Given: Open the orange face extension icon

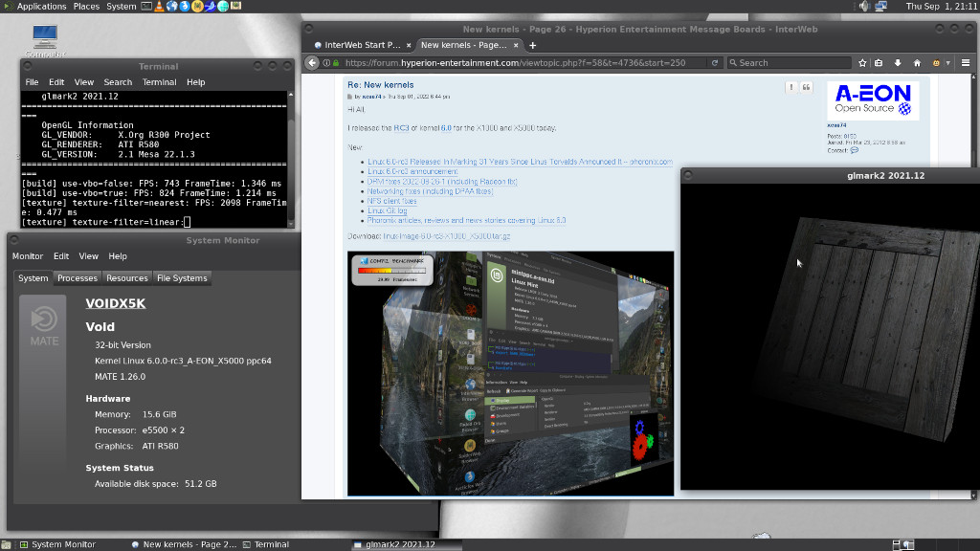Looking at the screenshot, I should [x=936, y=62].
